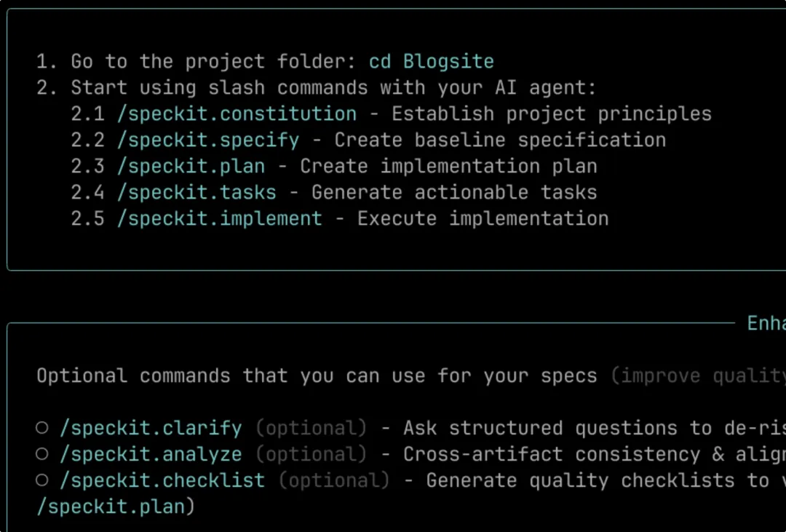Click the "Create baseline specification" description

pyautogui.click(x=500, y=140)
